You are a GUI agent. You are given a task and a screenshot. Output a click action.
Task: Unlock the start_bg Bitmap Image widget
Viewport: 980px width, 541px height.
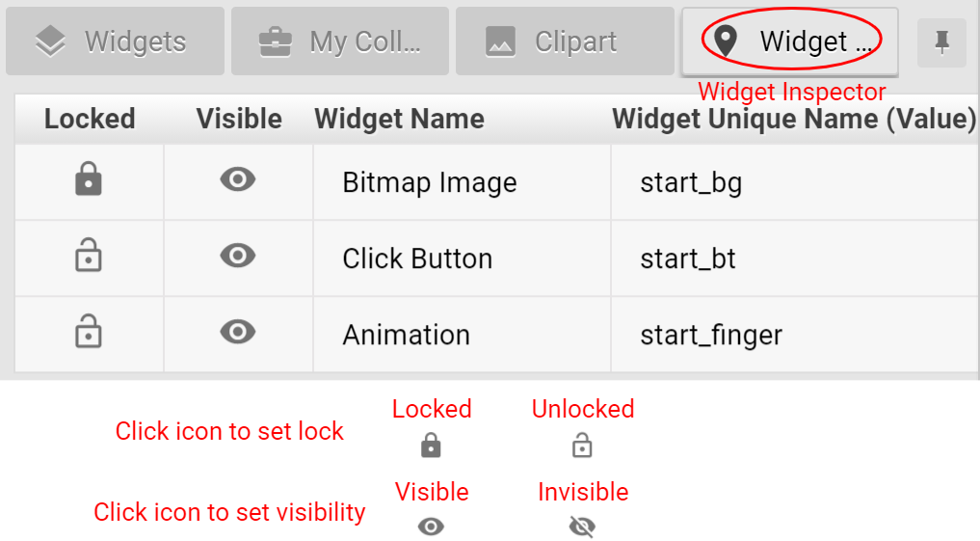click(88, 179)
